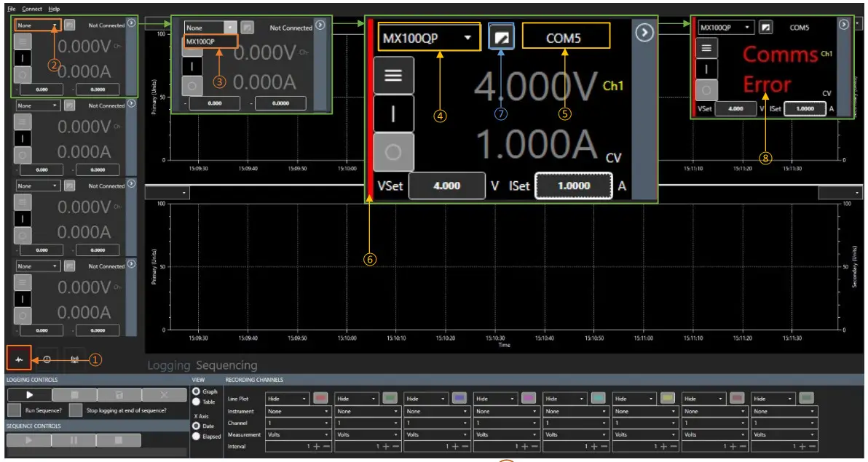The image size is (868, 462).
Task: Open hamburger menu on the Comms Error panel
Action: click(706, 49)
